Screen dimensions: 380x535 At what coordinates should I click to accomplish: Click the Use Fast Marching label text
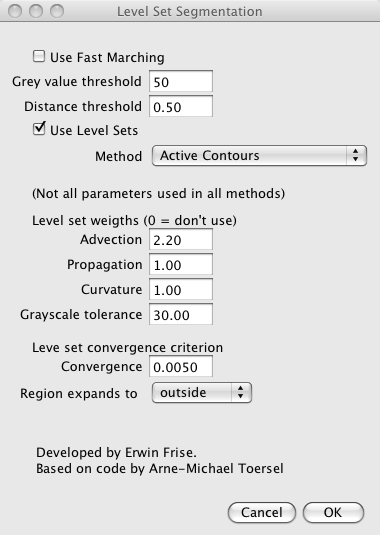[x=107, y=57]
